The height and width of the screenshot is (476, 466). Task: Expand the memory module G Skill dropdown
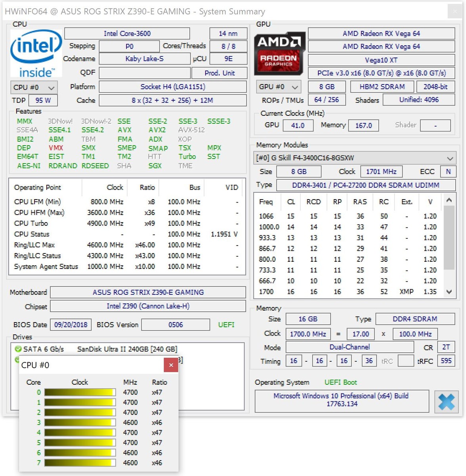[355, 158]
